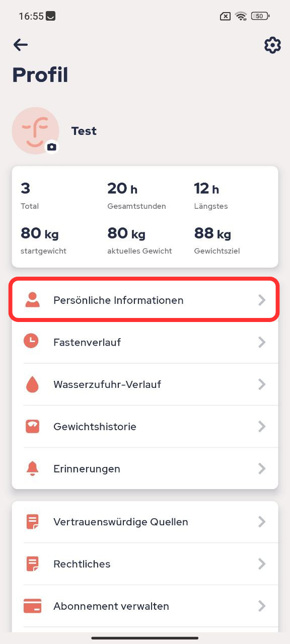290x644 pixels.
Task: Open the Gewichtshistorie menu entry
Action: click(x=145, y=427)
